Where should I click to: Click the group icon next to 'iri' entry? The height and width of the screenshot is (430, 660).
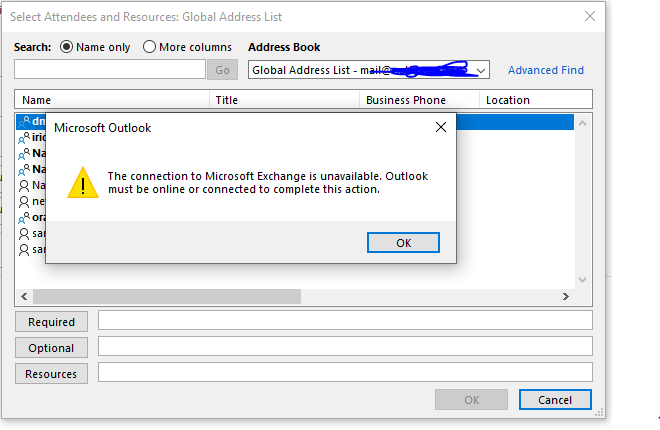click(24, 138)
